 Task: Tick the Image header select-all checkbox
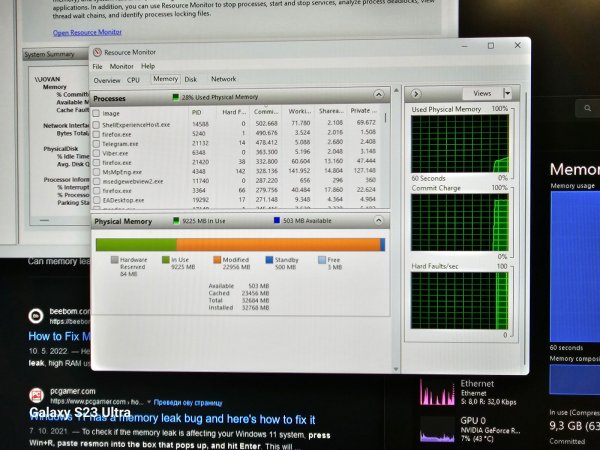pos(96,113)
